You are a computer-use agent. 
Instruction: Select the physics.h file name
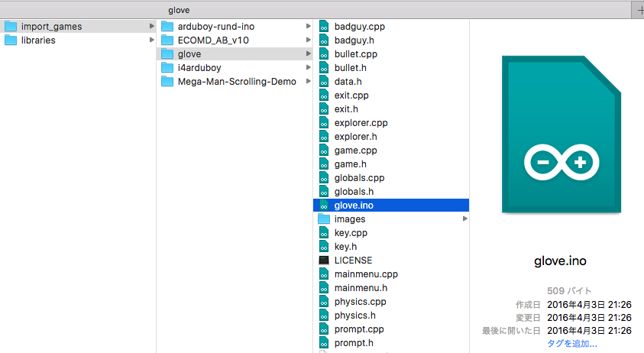click(x=355, y=316)
